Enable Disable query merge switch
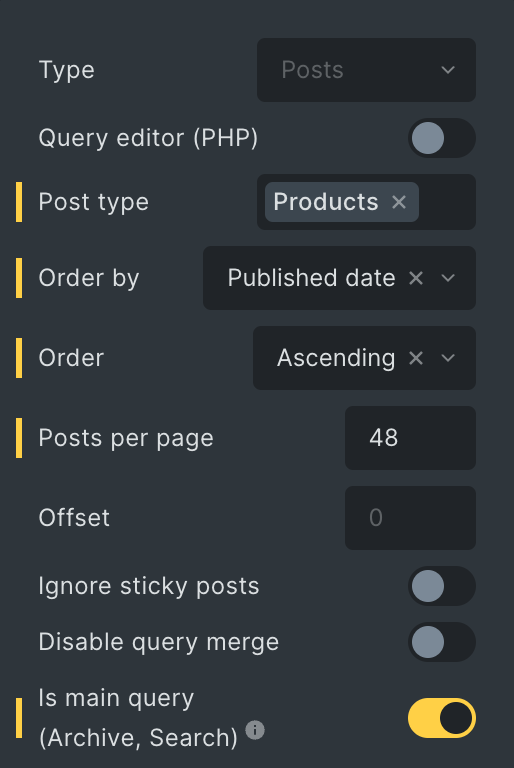This screenshot has width=514, height=768. tap(441, 642)
